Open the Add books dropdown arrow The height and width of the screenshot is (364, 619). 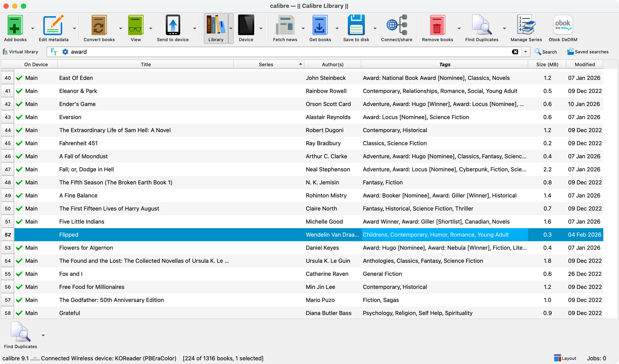(x=32, y=29)
